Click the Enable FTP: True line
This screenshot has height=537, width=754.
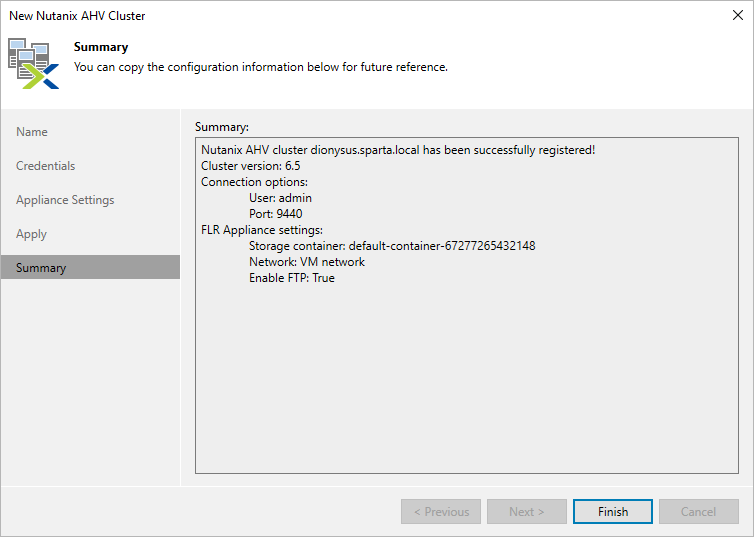[x=292, y=278]
